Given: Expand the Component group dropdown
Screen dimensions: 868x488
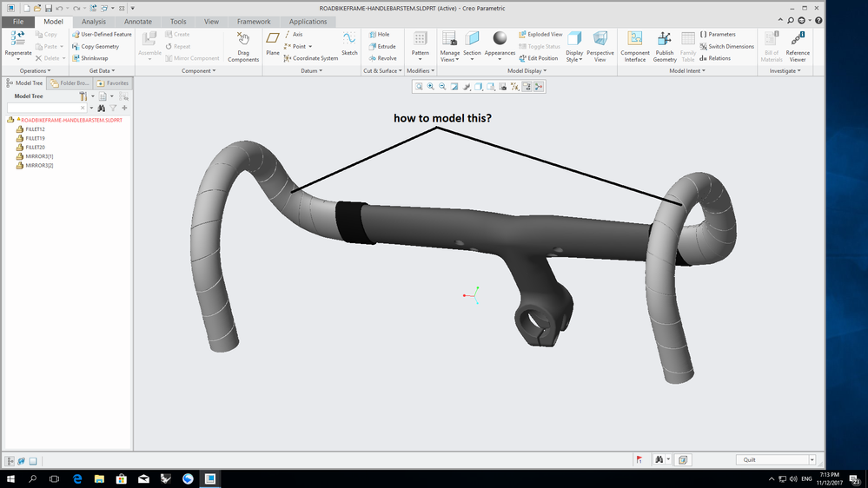Looking at the screenshot, I should click(198, 71).
